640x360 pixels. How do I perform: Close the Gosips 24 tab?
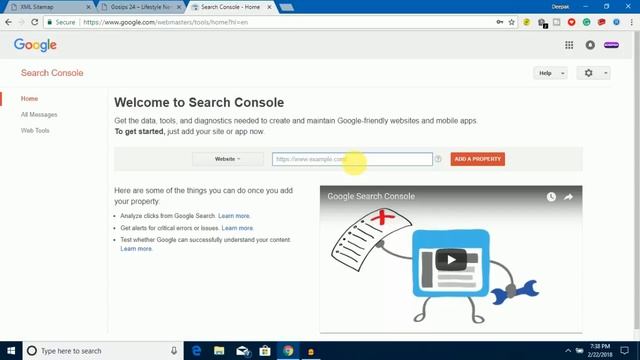point(179,7)
